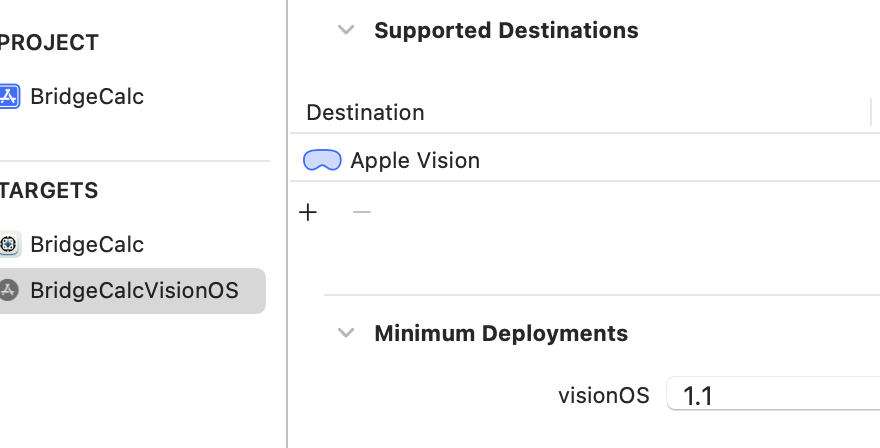Click the Destination column header
The width and height of the screenshot is (880, 448).
pos(365,112)
